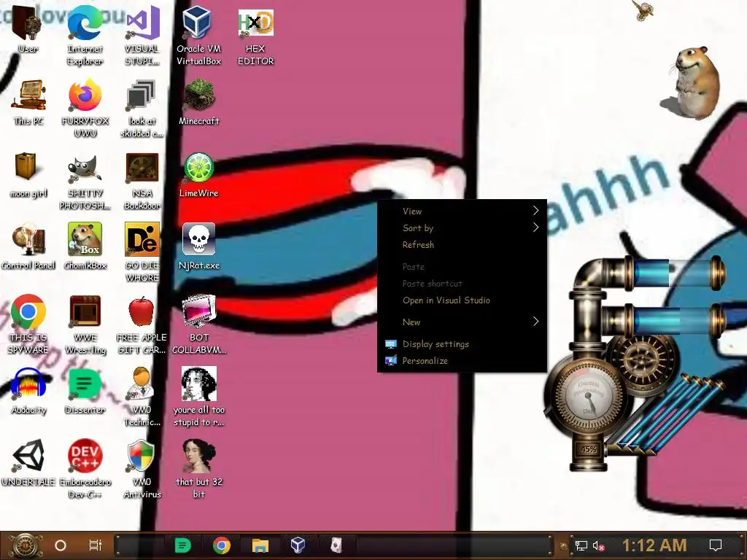Open VirtualBox from the taskbar
Screen dimensions: 747x560
(298, 545)
